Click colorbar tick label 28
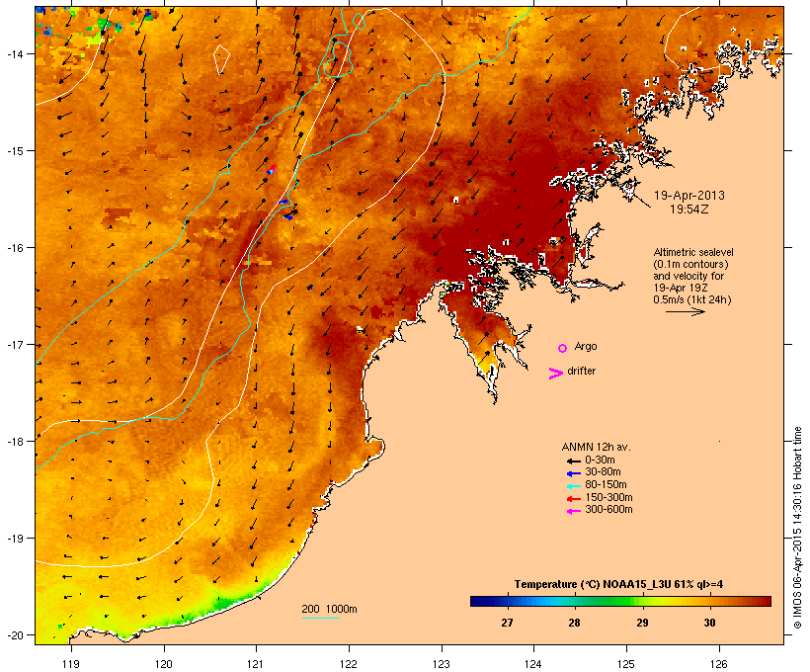 click(575, 623)
